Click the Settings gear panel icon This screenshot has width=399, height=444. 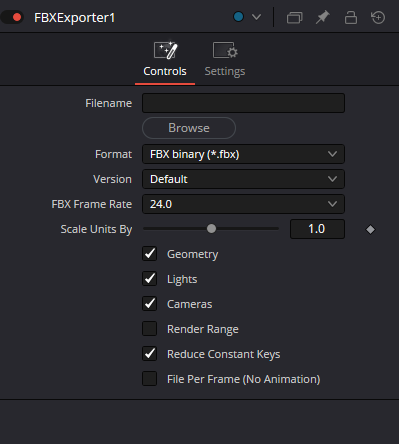pyautogui.click(x=225, y=50)
